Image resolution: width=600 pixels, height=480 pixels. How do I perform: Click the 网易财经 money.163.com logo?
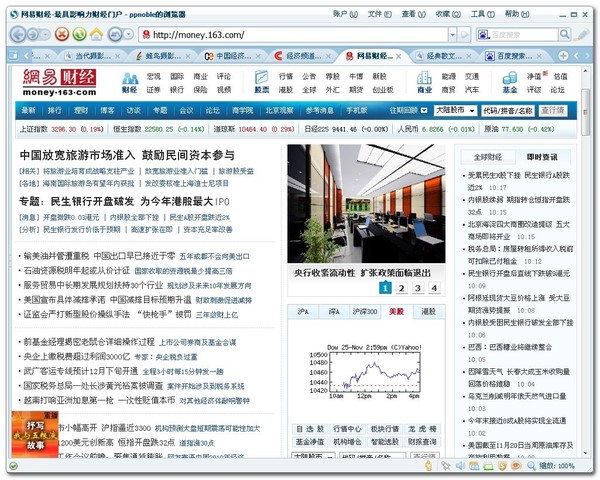[x=59, y=82]
